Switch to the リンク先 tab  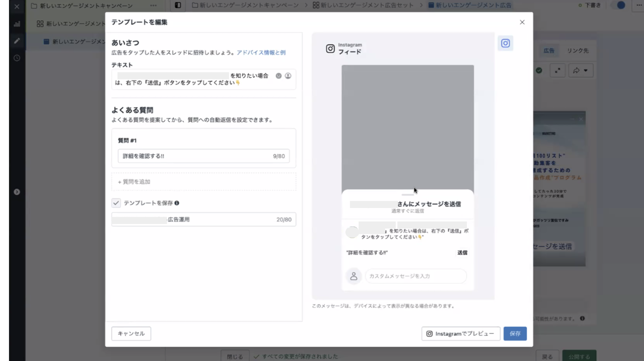point(578,51)
